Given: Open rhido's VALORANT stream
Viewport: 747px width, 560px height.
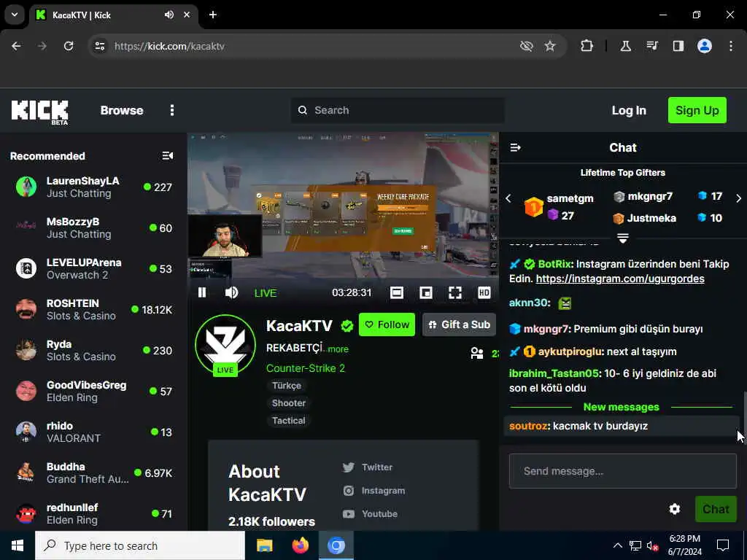Looking at the screenshot, I should pos(93,432).
